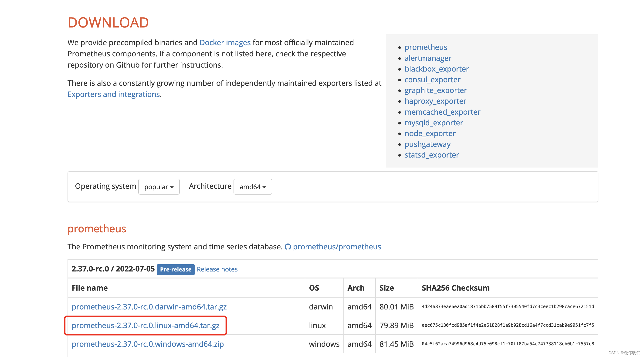Open the prometheus/prometheus repository link
Viewport: 644px width, 357px height.
(x=337, y=247)
